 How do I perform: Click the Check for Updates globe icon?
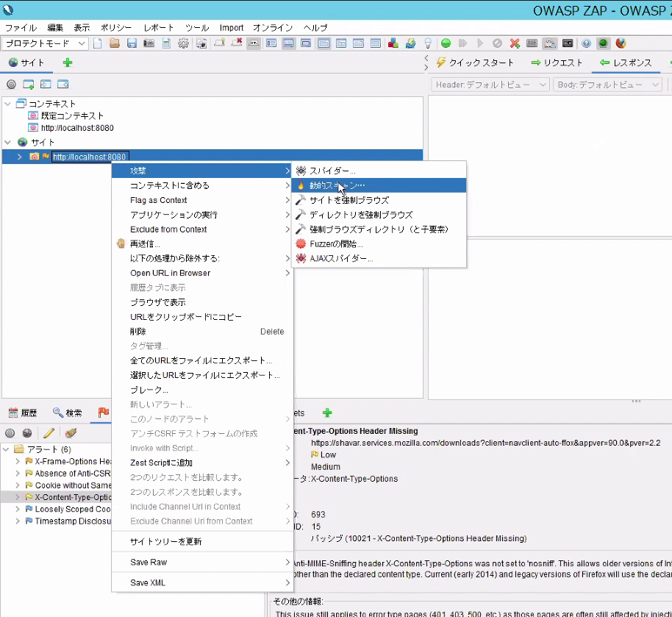tap(410, 43)
